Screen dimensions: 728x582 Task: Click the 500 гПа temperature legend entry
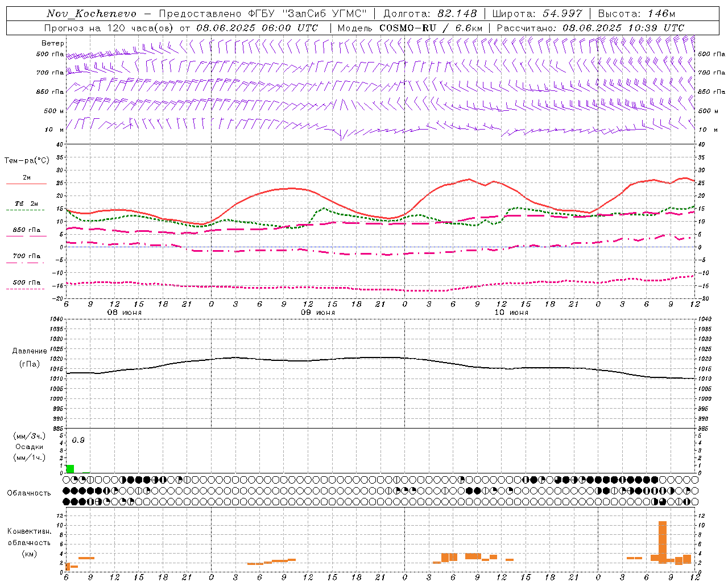[x=27, y=282]
